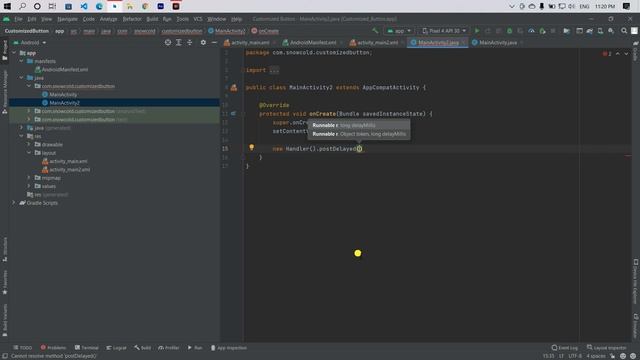Image resolution: width=640 pixels, height=360 pixels.
Task: Open Microsoft Edge from Windows taskbar
Action: [x=99, y=6]
